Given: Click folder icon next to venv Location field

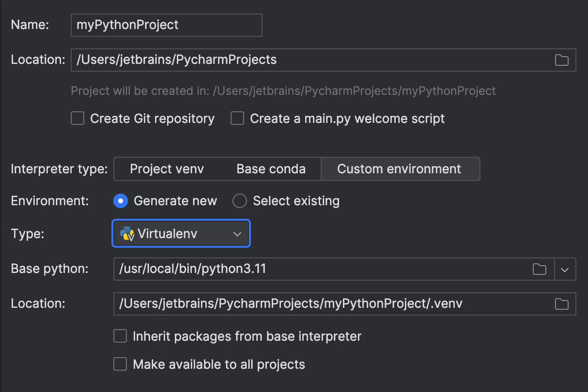Looking at the screenshot, I should [562, 304].
